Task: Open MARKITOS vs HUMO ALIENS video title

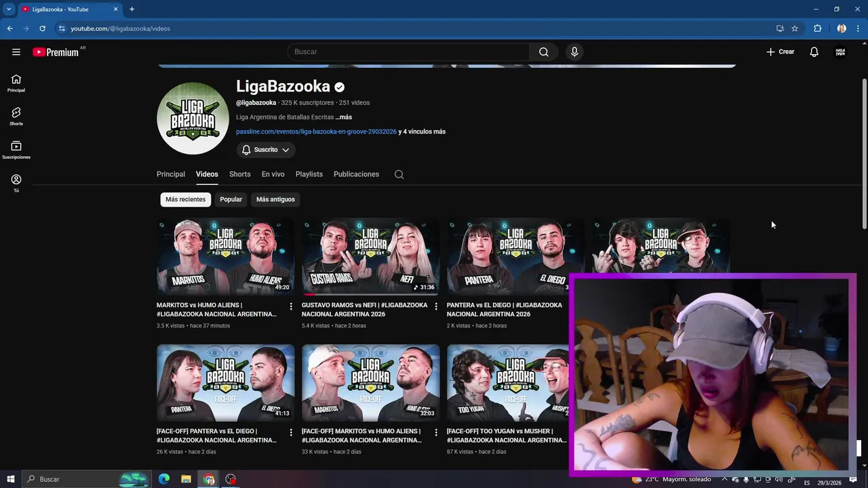Action: [x=216, y=310]
